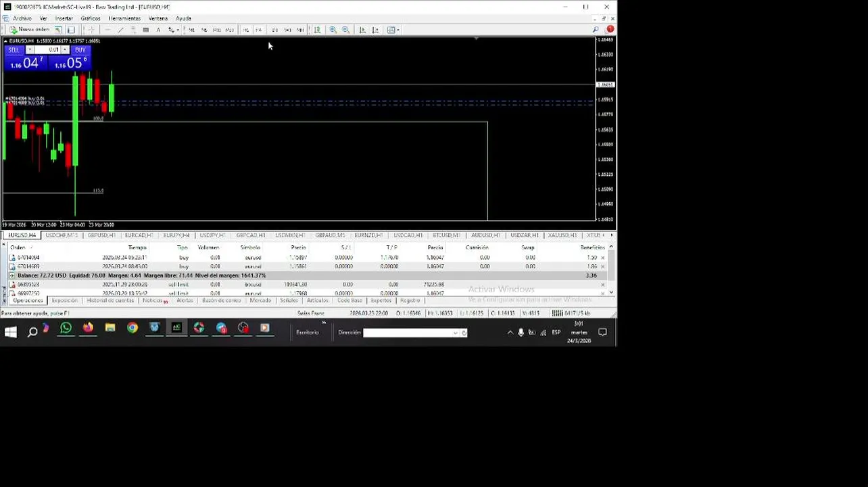Open the Buzón de correo tab
The width and height of the screenshot is (868, 487).
pyautogui.click(x=221, y=300)
